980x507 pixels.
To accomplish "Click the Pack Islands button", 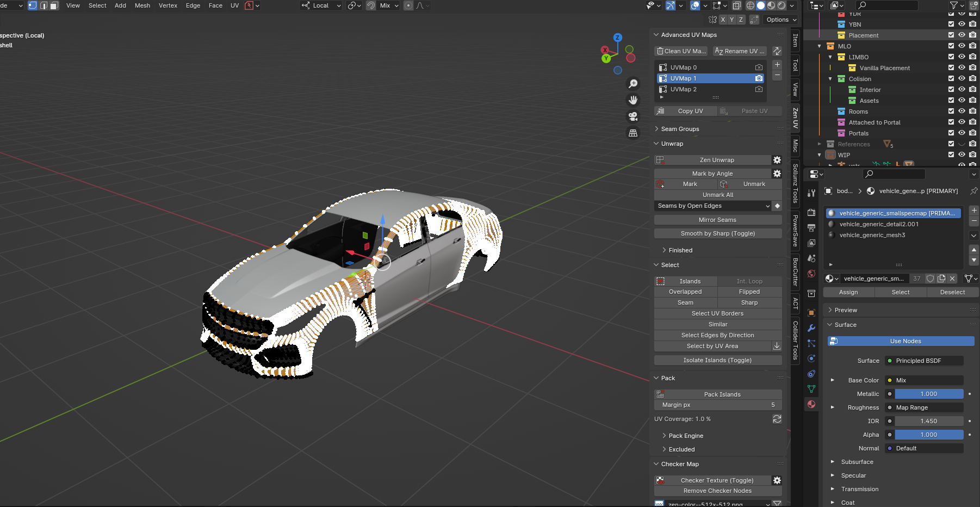I will coord(718,394).
